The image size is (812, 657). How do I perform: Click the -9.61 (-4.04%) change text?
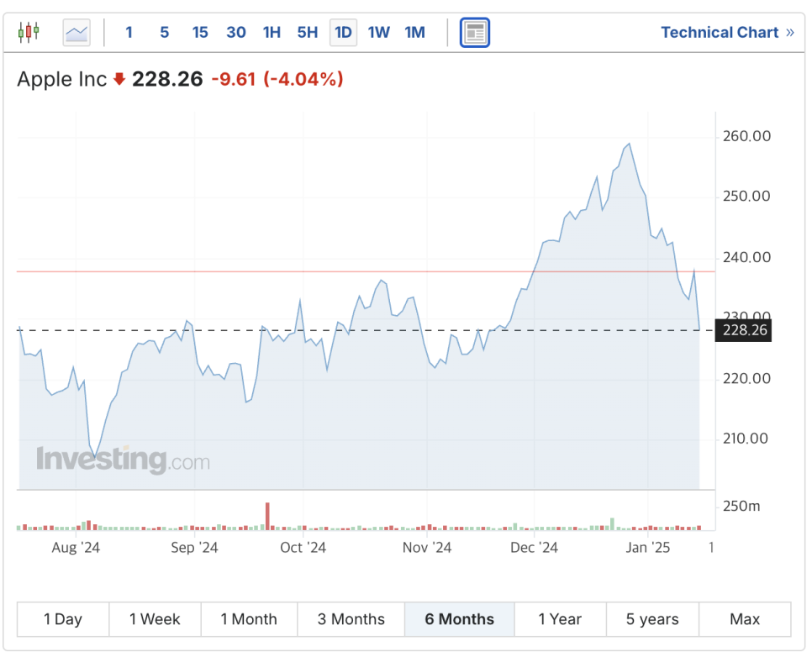point(277,80)
